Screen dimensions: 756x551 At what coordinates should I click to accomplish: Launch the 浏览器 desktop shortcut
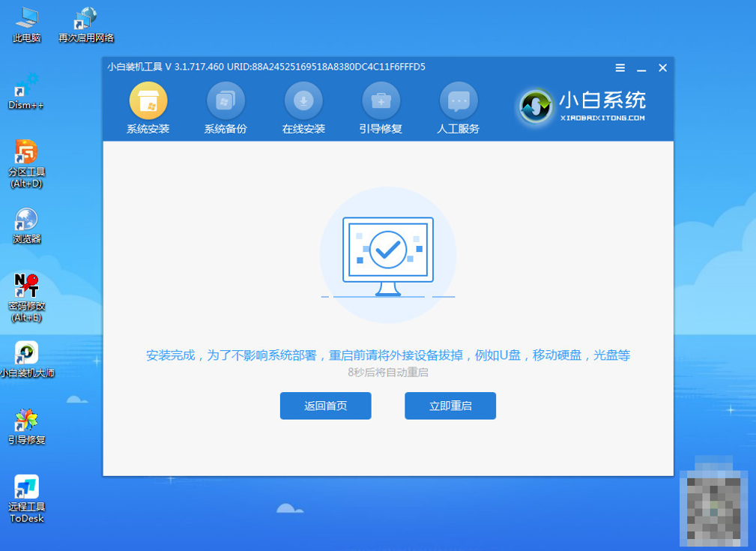click(26, 226)
